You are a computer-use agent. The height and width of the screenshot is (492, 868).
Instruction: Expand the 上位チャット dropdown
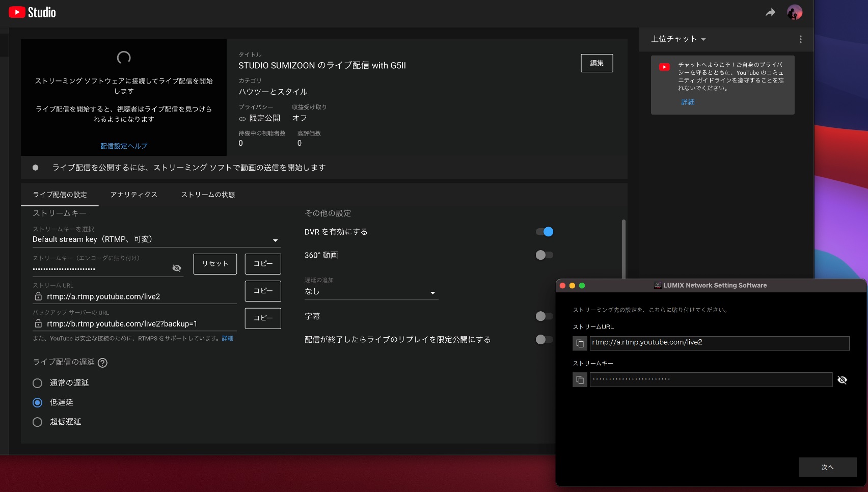click(704, 39)
